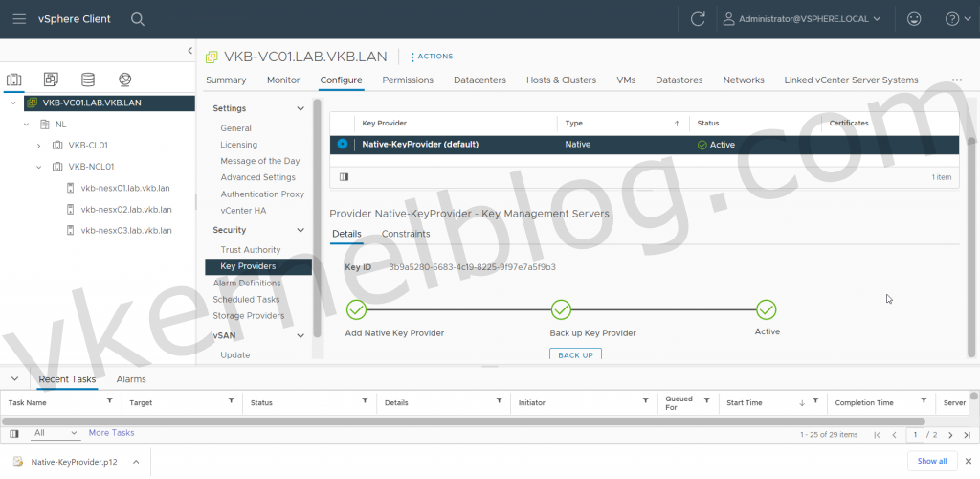980x479 pixels.
Task: Select the NL datacenter
Action: [60, 125]
